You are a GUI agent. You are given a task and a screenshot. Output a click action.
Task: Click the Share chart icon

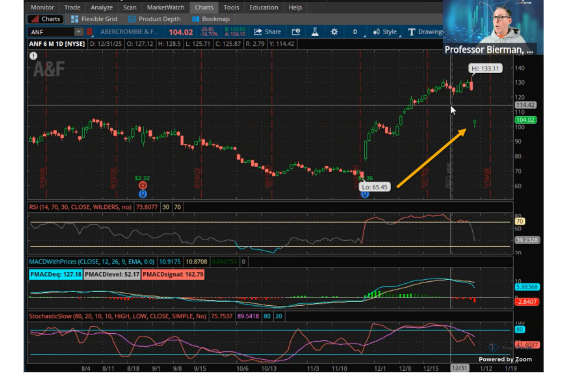267,32
